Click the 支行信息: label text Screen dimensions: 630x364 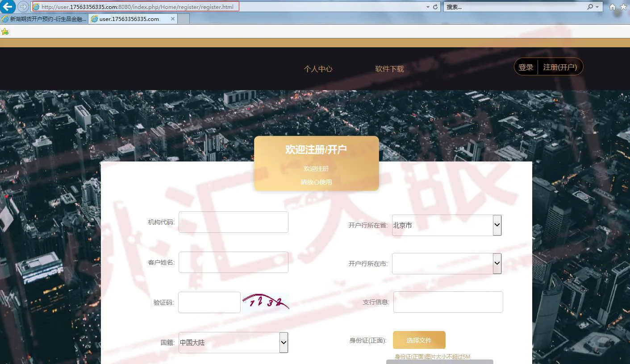point(376,302)
